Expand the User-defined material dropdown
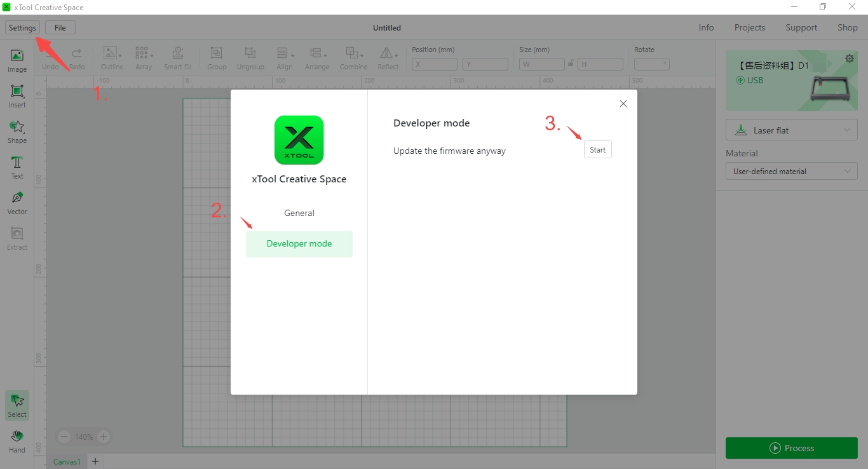Screen dimensions: 868x469 pyautogui.click(x=792, y=171)
